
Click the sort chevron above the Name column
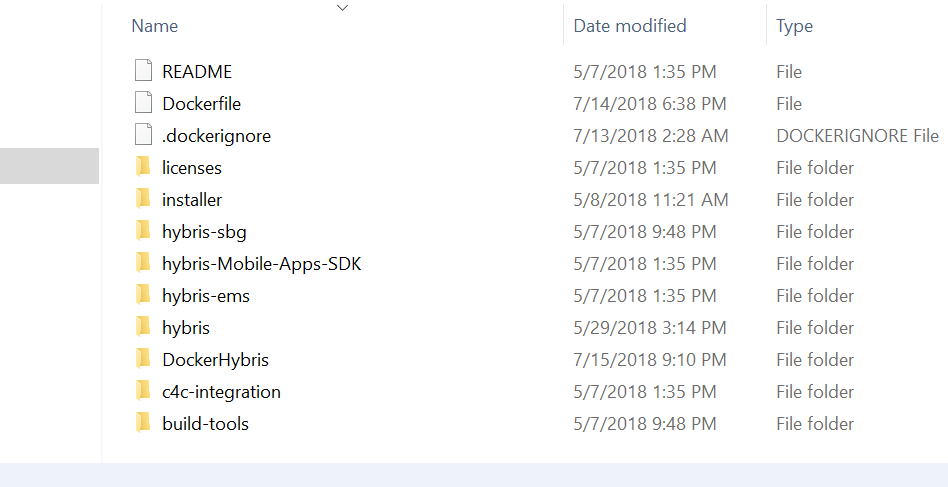pos(343,8)
